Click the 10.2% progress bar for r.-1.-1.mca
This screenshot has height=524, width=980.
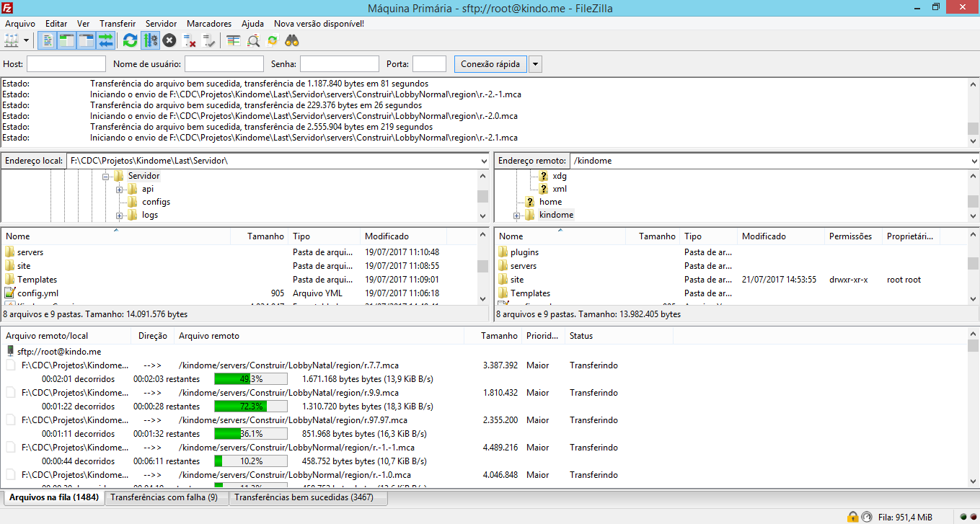coord(251,461)
